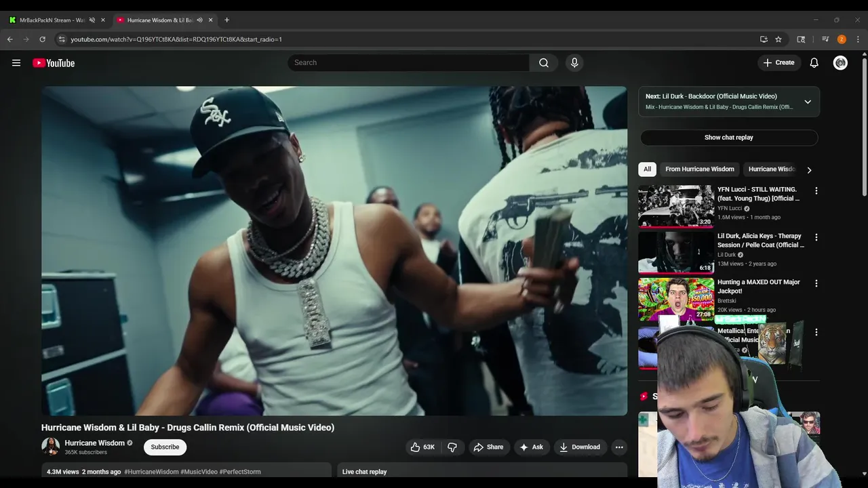The height and width of the screenshot is (488, 868).
Task: Open Chrome three-dot menu
Action: [x=858, y=39]
